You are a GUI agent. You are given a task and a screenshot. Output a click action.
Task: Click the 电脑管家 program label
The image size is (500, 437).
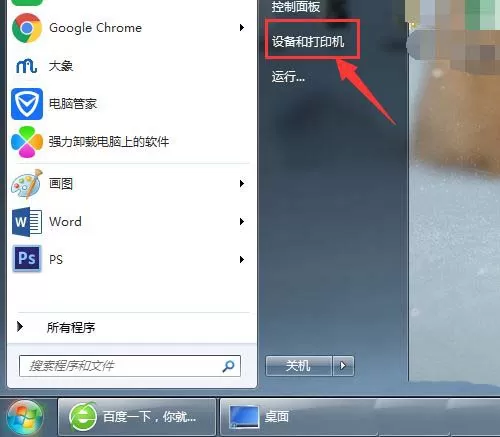pyautogui.click(x=73, y=104)
